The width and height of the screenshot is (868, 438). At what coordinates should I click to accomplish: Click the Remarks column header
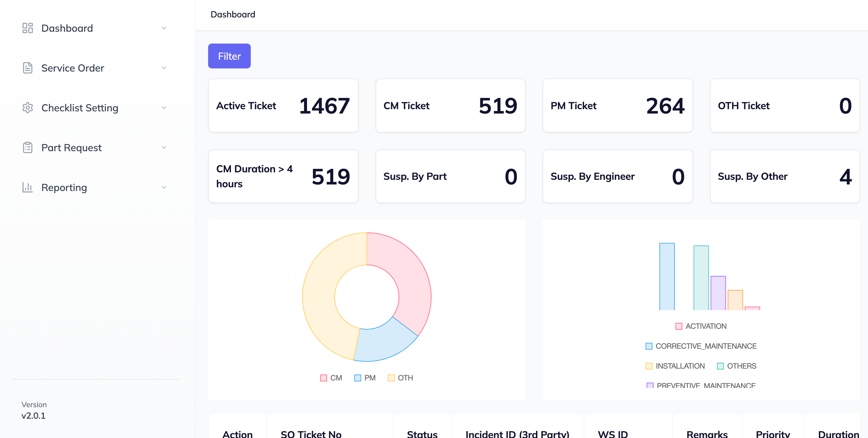(x=707, y=434)
